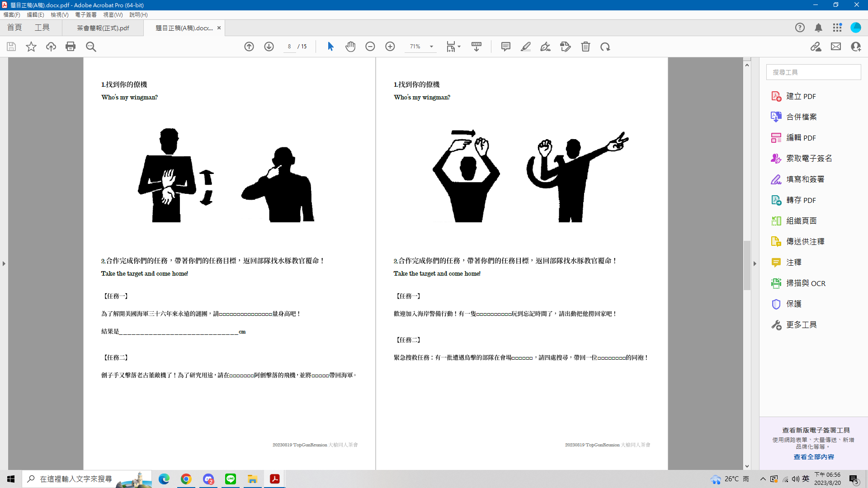This screenshot has width=868, height=488.
Task: Click the 搜尋工具 search field
Action: (813, 72)
